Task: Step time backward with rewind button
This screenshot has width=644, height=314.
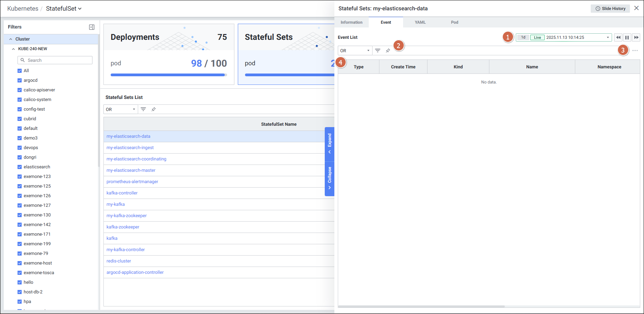Action: click(618, 37)
